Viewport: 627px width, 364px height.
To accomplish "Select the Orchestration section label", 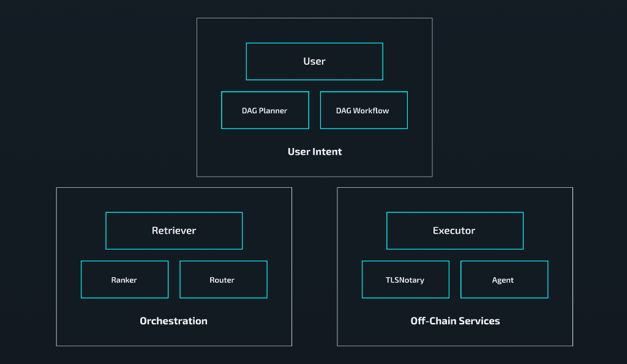I will click(173, 321).
